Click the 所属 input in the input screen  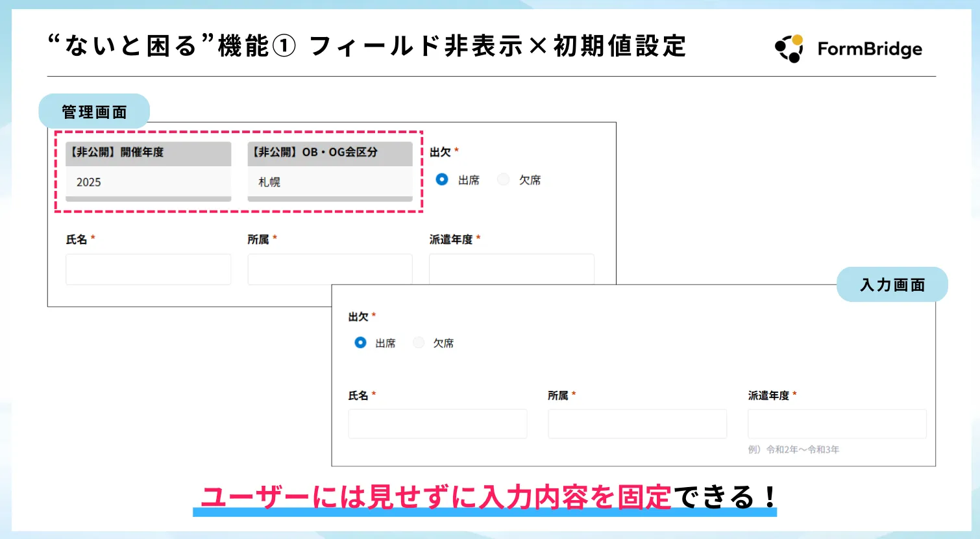(637, 424)
